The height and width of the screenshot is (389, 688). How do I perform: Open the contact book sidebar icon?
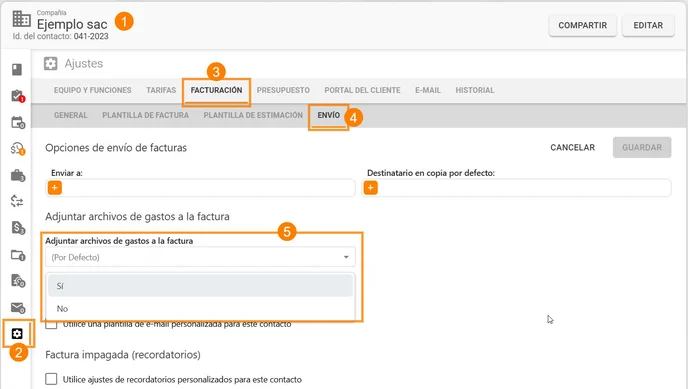[x=17, y=69]
